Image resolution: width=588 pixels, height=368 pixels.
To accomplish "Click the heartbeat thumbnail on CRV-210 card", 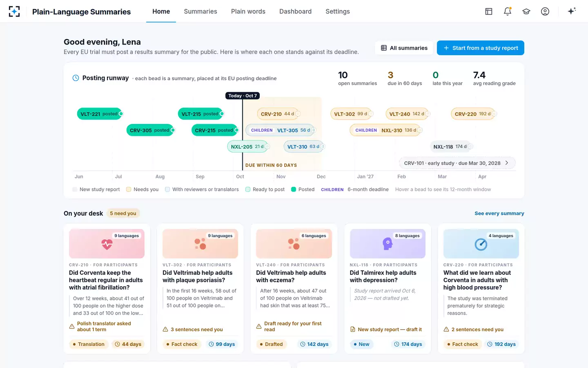I will (x=107, y=244).
